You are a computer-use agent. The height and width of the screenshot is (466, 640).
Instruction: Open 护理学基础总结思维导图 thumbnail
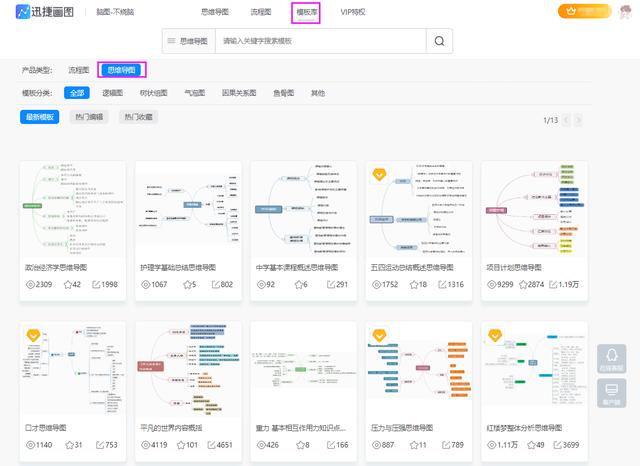[188, 209]
